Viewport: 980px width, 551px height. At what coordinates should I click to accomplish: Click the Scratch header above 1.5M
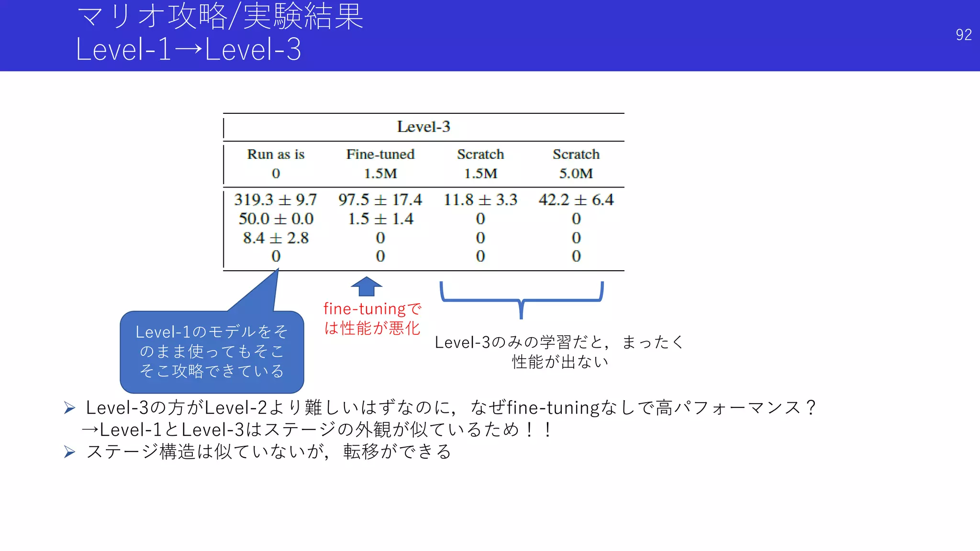480,154
